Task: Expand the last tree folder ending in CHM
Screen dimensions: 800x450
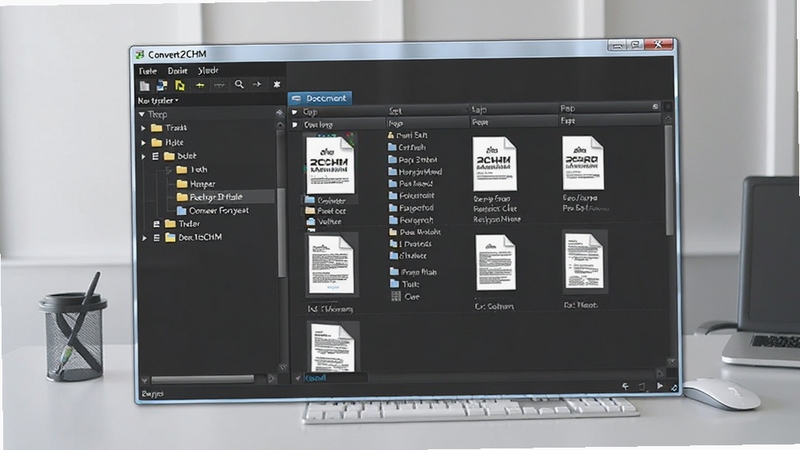Action: coord(144,238)
